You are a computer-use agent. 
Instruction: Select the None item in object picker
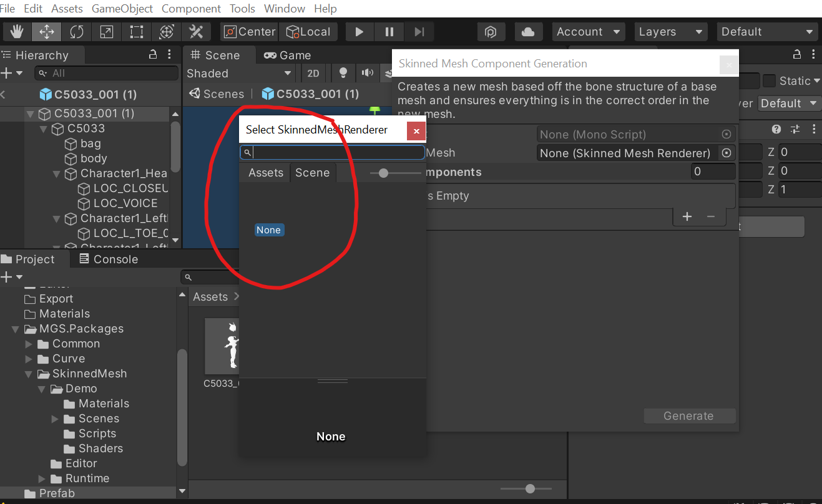tap(269, 230)
